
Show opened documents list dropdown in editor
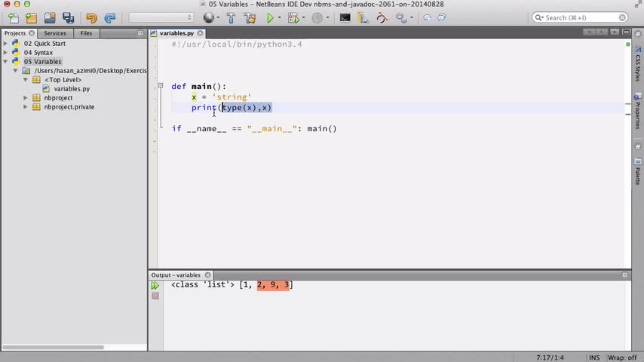coord(615,32)
